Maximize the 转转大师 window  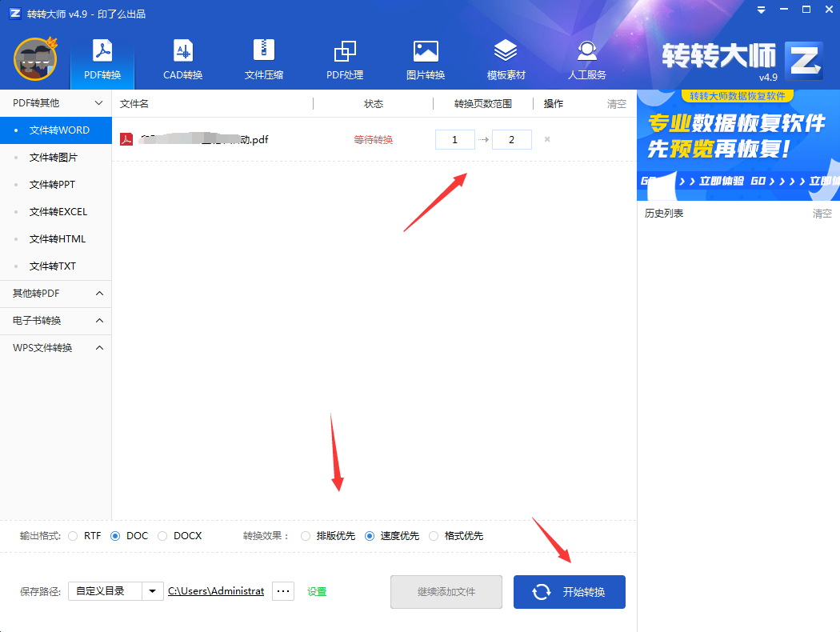click(806, 10)
